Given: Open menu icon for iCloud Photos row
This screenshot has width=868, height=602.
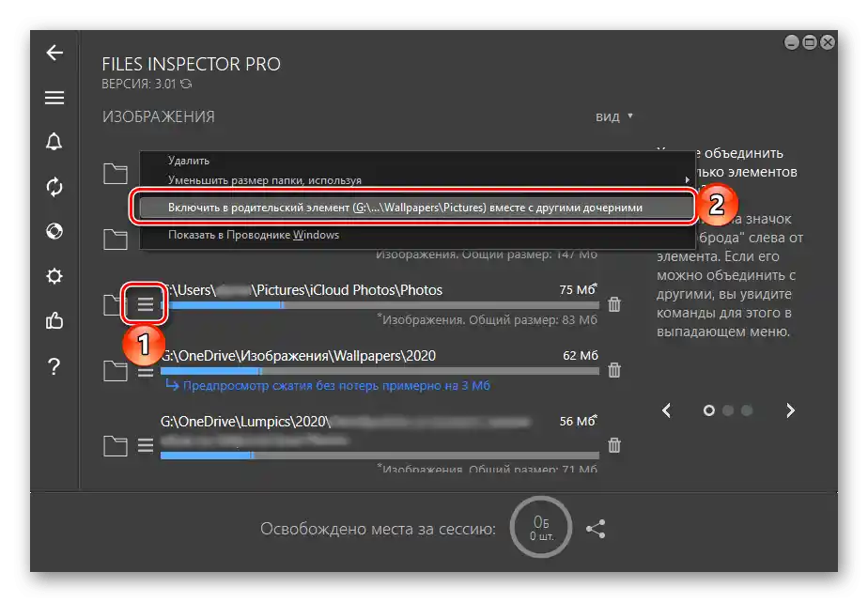Looking at the screenshot, I should (x=145, y=303).
